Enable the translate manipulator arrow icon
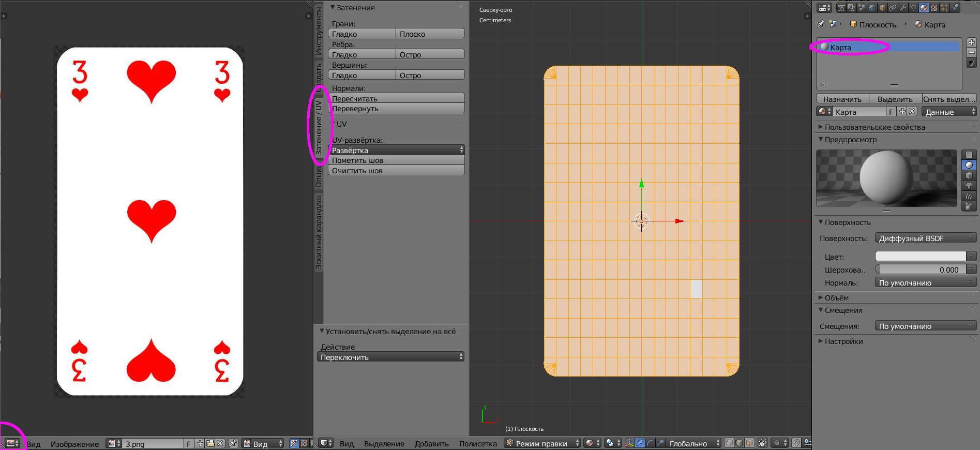980x450 pixels. pyautogui.click(x=640, y=443)
